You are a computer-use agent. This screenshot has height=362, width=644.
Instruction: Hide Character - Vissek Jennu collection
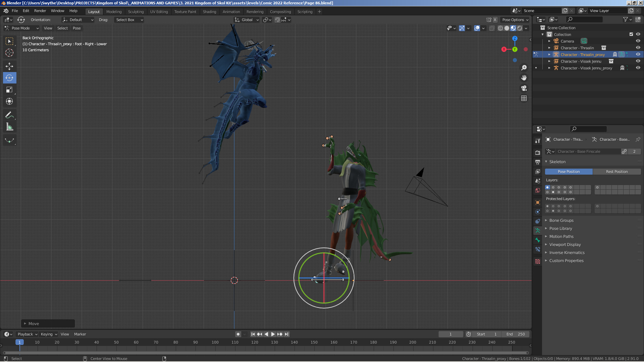point(638,61)
